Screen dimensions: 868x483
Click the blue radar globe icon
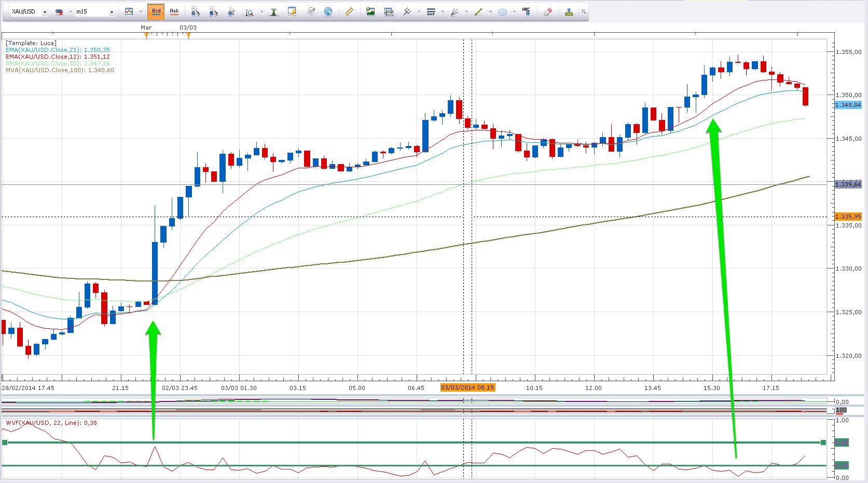[328, 11]
